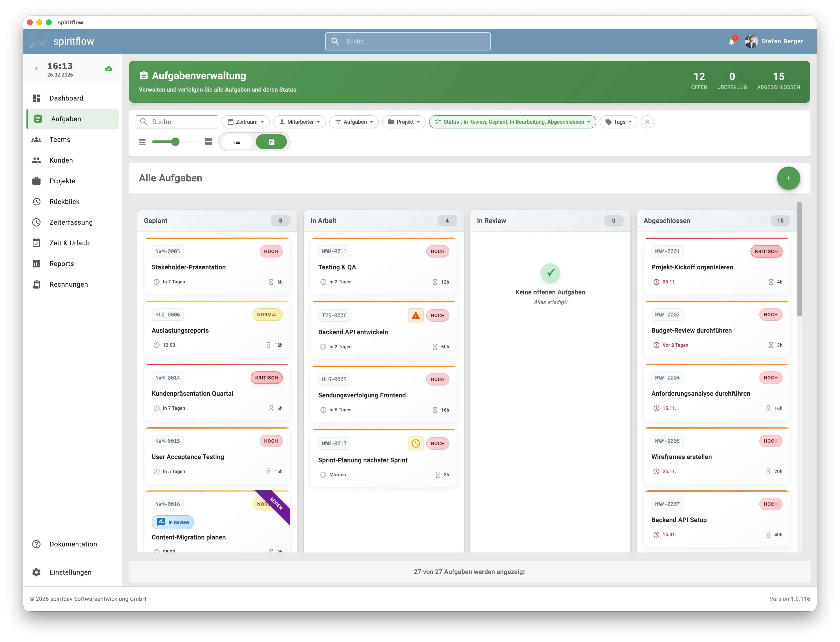Click the green checkmark in In Review column
840x642 pixels.
(x=550, y=273)
